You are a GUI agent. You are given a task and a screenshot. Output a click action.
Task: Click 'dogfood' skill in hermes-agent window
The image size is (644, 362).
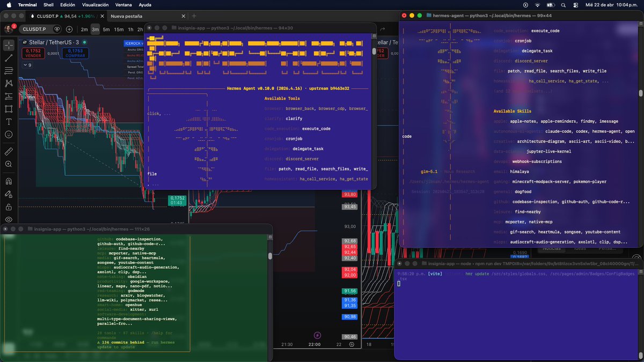tap(522, 191)
